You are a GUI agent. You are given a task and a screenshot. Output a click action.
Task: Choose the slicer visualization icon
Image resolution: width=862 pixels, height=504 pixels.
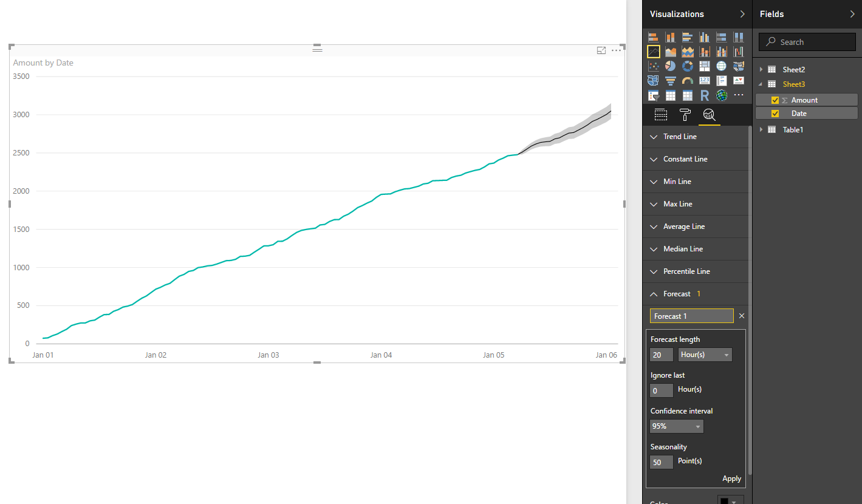(654, 95)
